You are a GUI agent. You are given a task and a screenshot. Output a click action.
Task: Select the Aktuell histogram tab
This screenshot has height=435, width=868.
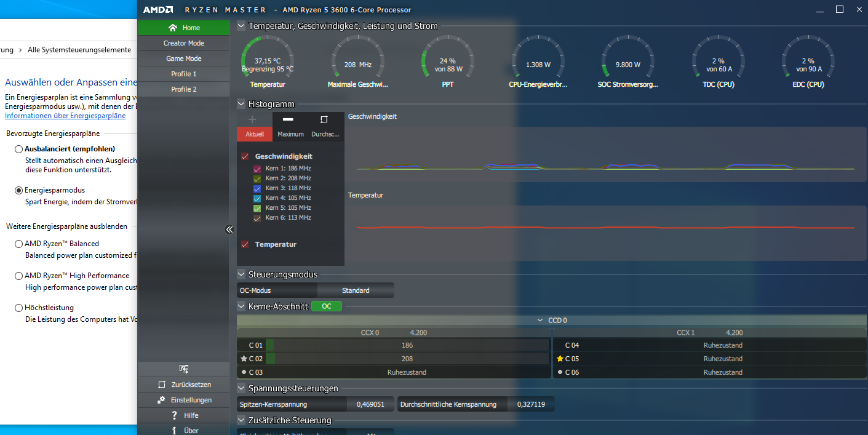(x=254, y=134)
